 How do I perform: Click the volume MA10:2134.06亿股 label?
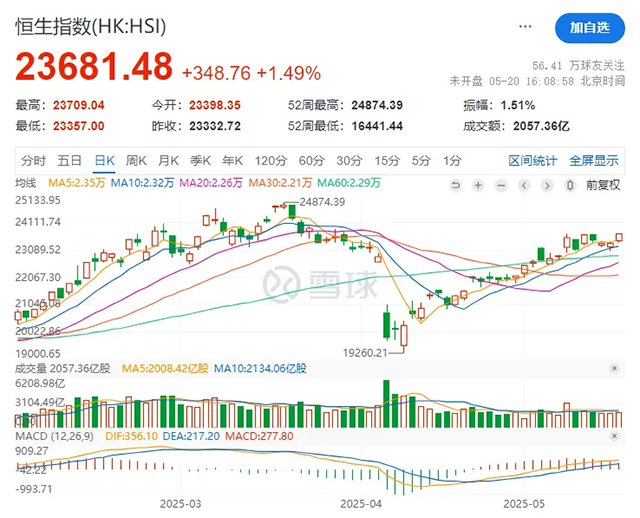click(260, 369)
